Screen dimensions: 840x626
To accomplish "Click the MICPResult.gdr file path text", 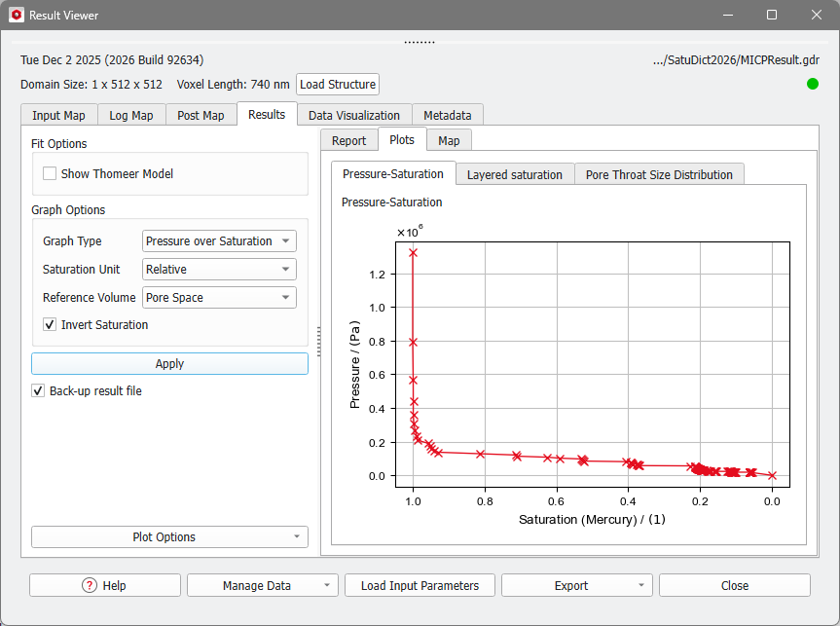I will (750, 59).
